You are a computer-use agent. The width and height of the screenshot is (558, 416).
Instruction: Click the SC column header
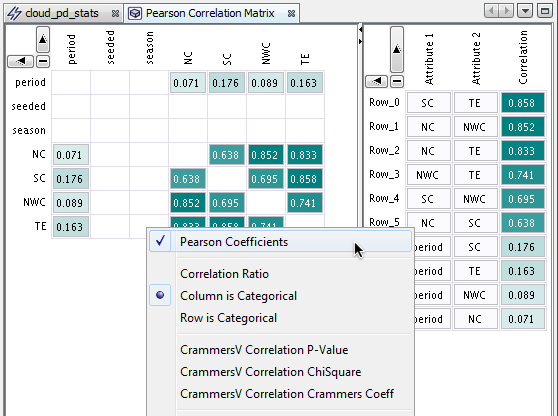[x=227, y=59]
